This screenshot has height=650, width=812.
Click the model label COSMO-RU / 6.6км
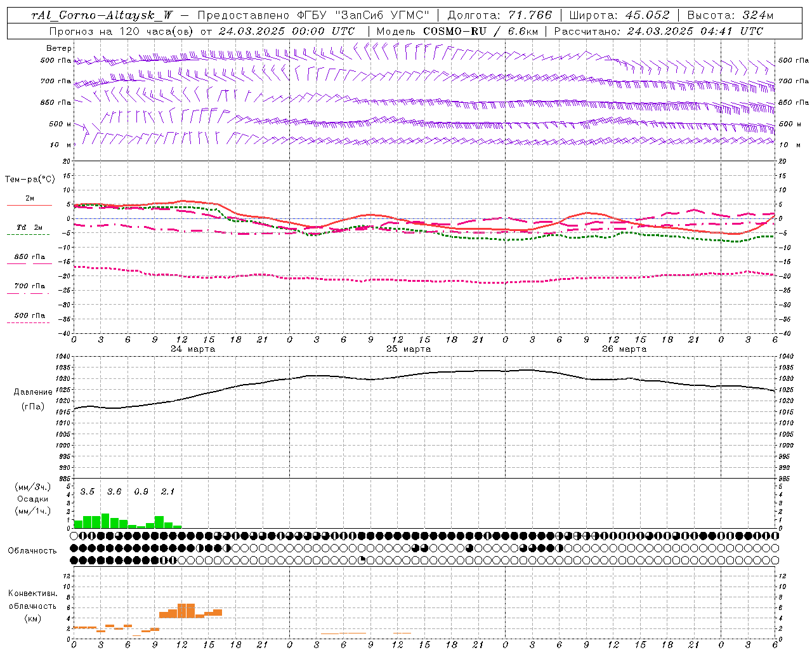pyautogui.click(x=481, y=31)
